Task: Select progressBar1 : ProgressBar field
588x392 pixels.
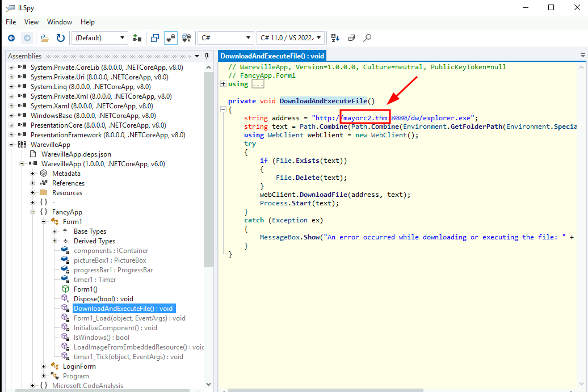Action: (x=114, y=270)
